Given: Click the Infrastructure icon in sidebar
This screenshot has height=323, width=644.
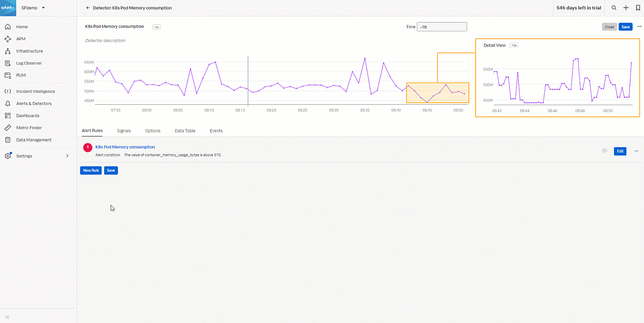Looking at the screenshot, I should (7, 51).
